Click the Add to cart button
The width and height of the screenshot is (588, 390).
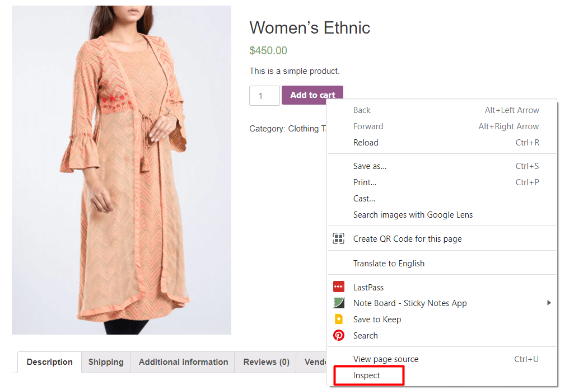312,95
